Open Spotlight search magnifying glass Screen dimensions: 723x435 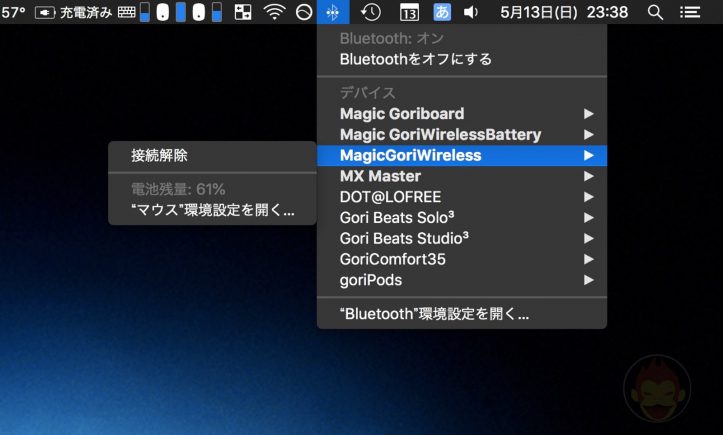click(655, 12)
